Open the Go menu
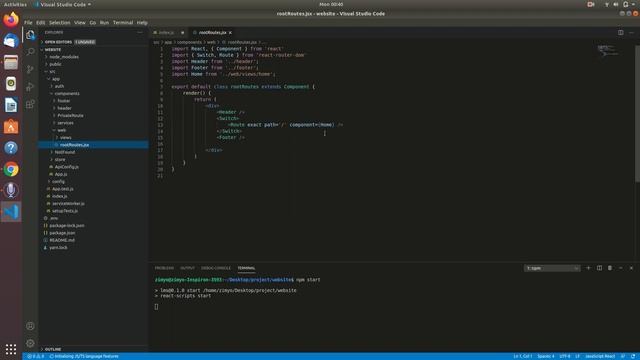The height and width of the screenshot is (360, 640). tap(93, 22)
